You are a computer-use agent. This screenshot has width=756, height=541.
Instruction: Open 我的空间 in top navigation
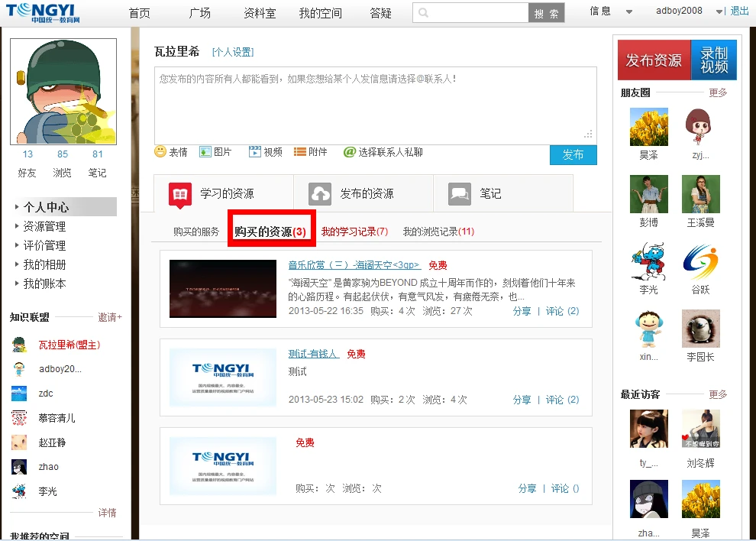coord(320,13)
